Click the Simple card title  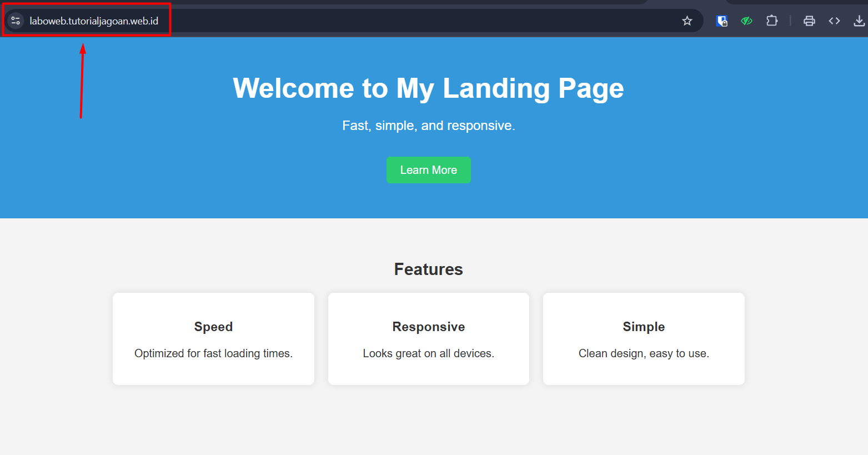[x=644, y=327]
